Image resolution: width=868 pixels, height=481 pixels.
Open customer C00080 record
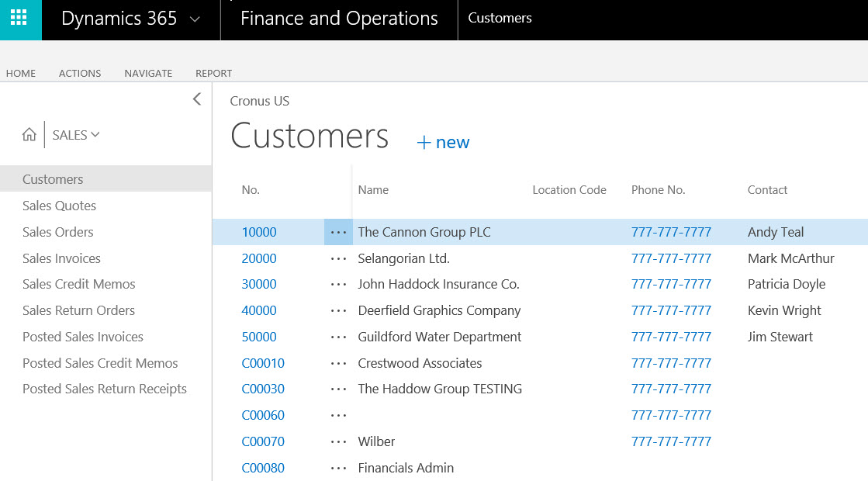tap(263, 468)
